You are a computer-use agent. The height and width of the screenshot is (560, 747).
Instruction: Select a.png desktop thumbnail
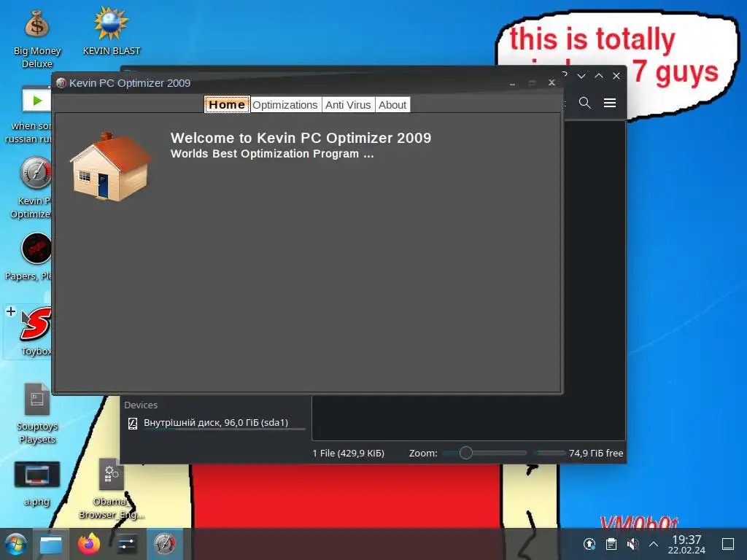pyautogui.click(x=37, y=483)
